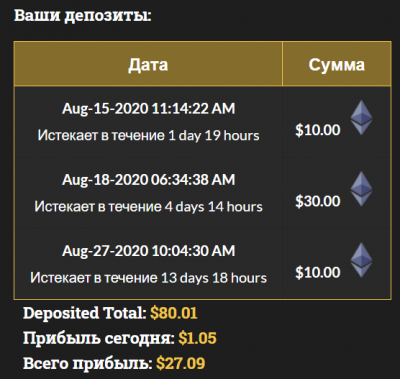Click the Ethereum icon in the Aug-27 row
This screenshot has height=379, width=400.
tap(361, 260)
